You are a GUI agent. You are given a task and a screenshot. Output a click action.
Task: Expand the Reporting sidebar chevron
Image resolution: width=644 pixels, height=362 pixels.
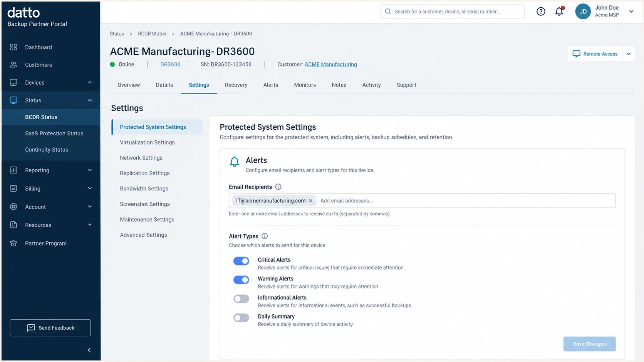(x=90, y=170)
